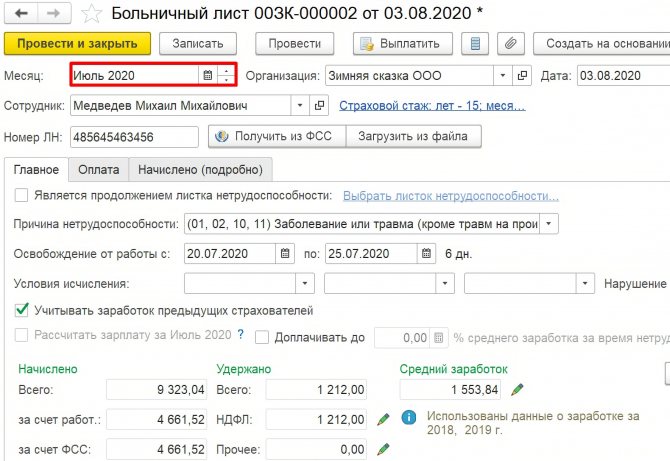This screenshot has width=670, height=461.
Task: Open the calculator-style report icon
Action: point(476,44)
